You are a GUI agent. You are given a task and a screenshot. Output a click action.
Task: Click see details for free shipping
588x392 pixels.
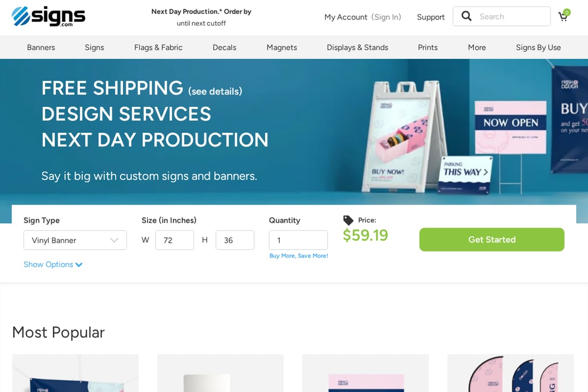(x=215, y=92)
